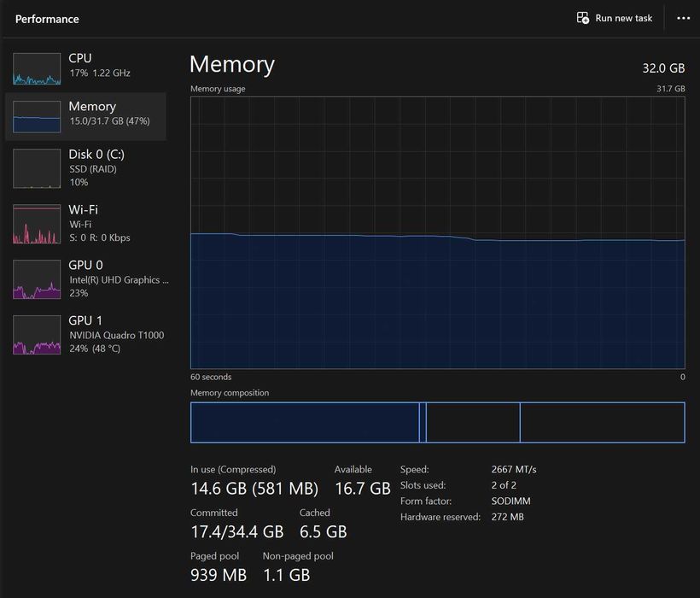The height and width of the screenshot is (598, 700).
Task: Click the 2 of 2 slots used value
Action: point(504,485)
